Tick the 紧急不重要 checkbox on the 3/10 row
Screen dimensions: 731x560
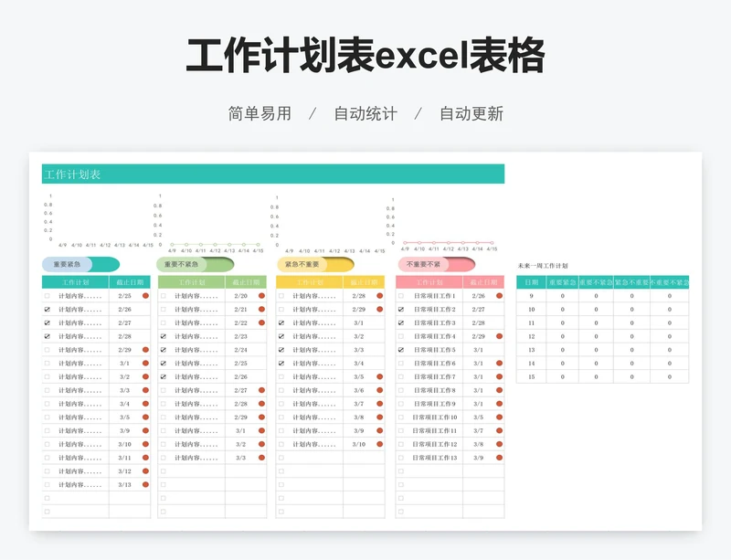[281, 444]
